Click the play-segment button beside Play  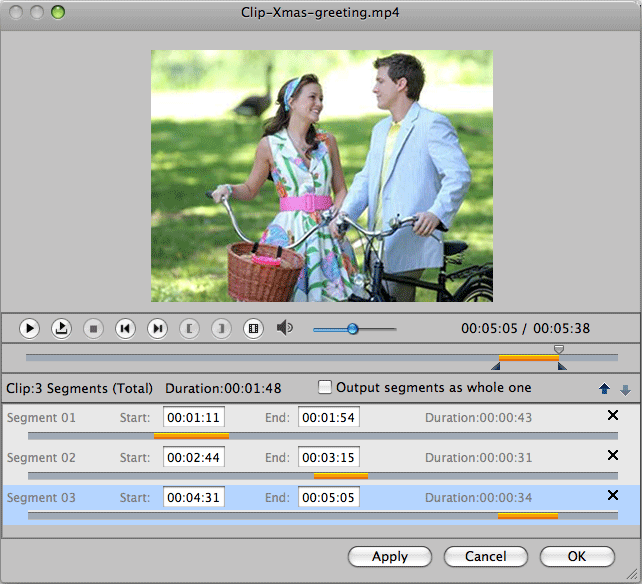pos(61,328)
